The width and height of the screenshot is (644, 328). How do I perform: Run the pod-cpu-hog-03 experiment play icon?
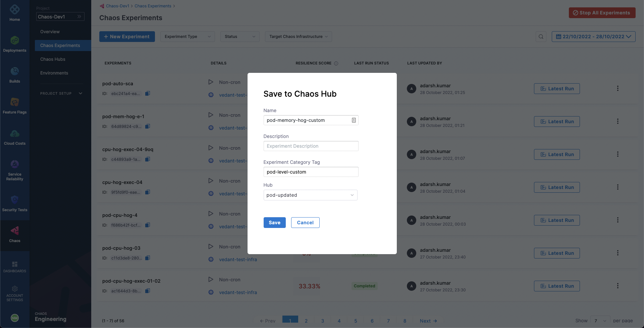pyautogui.click(x=211, y=246)
